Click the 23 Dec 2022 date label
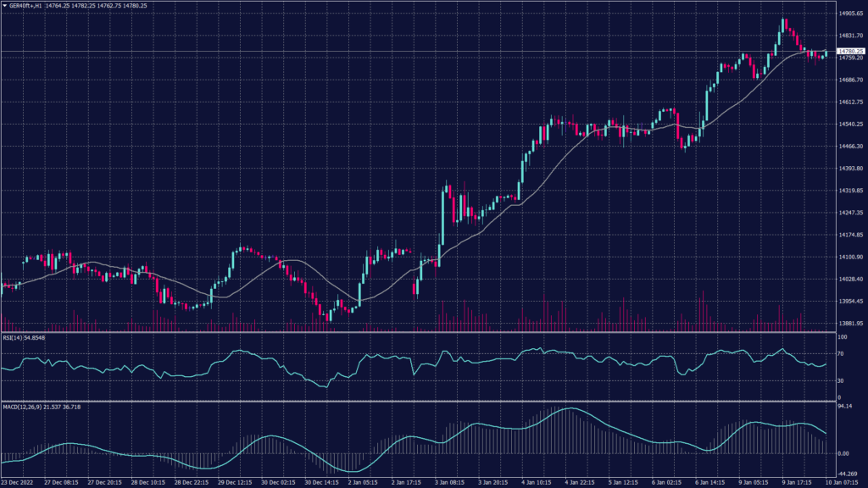This screenshot has width=868, height=488. [x=19, y=481]
